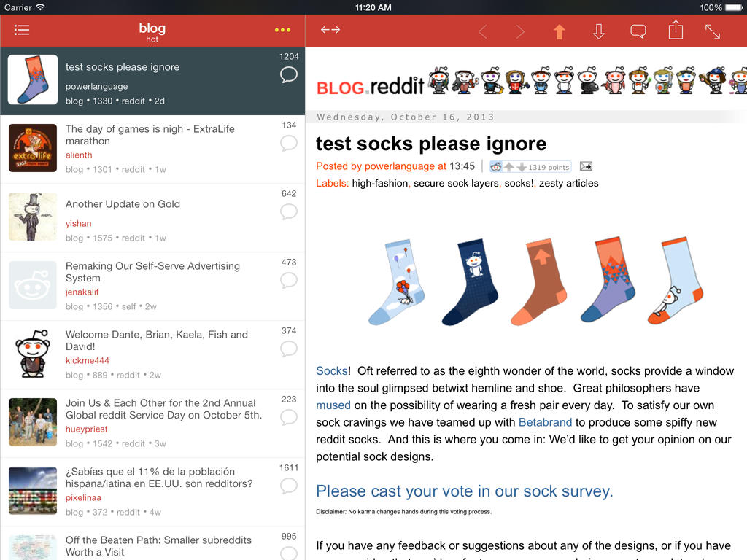This screenshot has width=747, height=560.
Task: Open author 'yishan' profile link
Action: [x=78, y=224]
